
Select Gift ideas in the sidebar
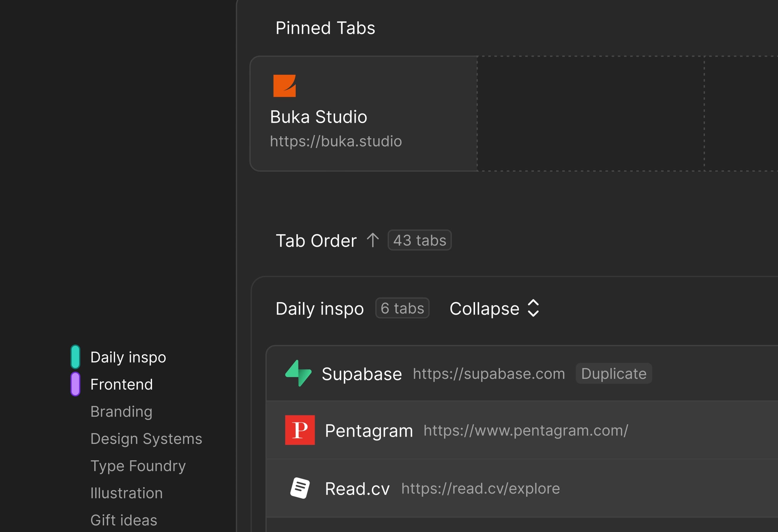[x=123, y=520]
